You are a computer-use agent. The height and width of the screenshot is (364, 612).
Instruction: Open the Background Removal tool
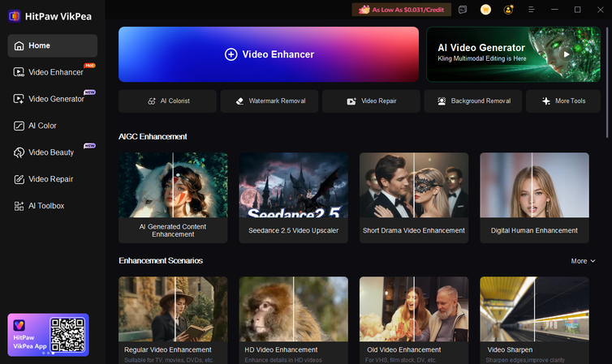click(x=473, y=101)
